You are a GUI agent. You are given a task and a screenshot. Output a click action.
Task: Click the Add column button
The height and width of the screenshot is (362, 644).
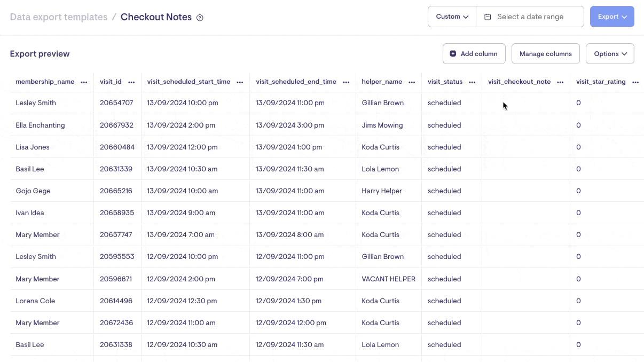pos(474,53)
